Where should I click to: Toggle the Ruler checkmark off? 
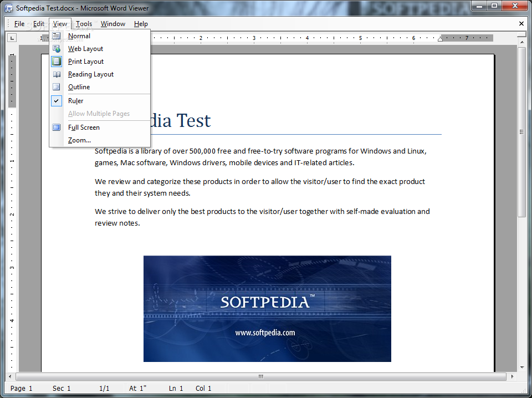(x=57, y=101)
